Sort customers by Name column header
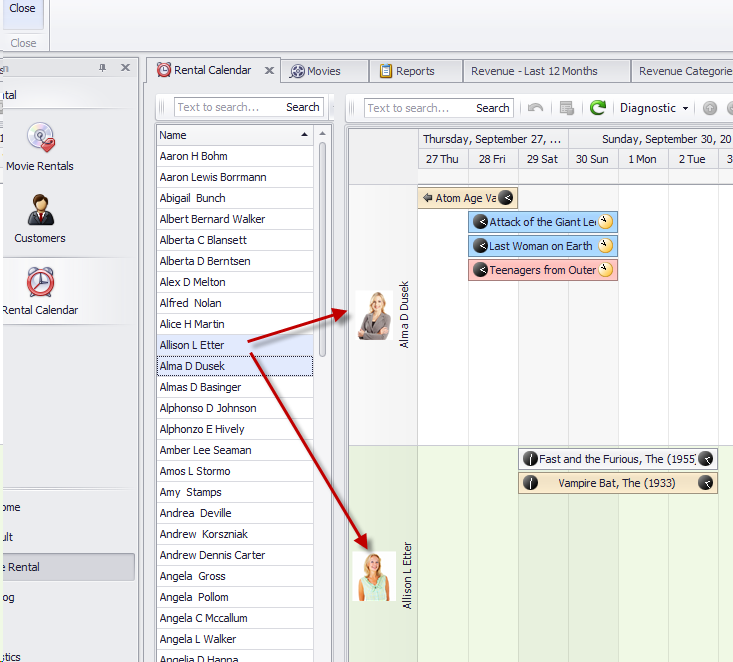733x662 pixels. 235,135
